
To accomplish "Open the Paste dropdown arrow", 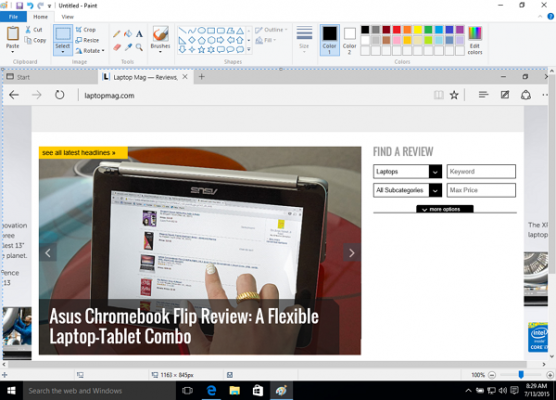I will click(x=12, y=52).
